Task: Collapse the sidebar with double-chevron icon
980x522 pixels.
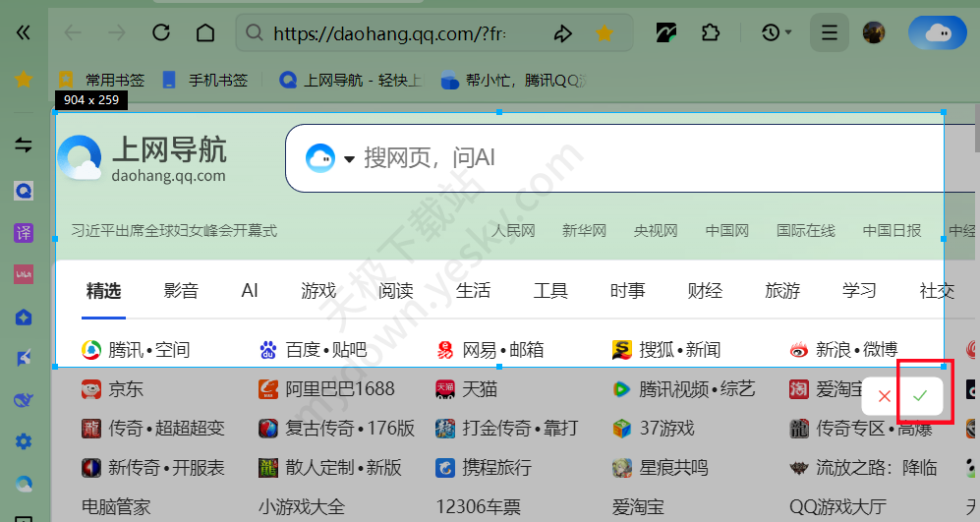Action: (24, 32)
